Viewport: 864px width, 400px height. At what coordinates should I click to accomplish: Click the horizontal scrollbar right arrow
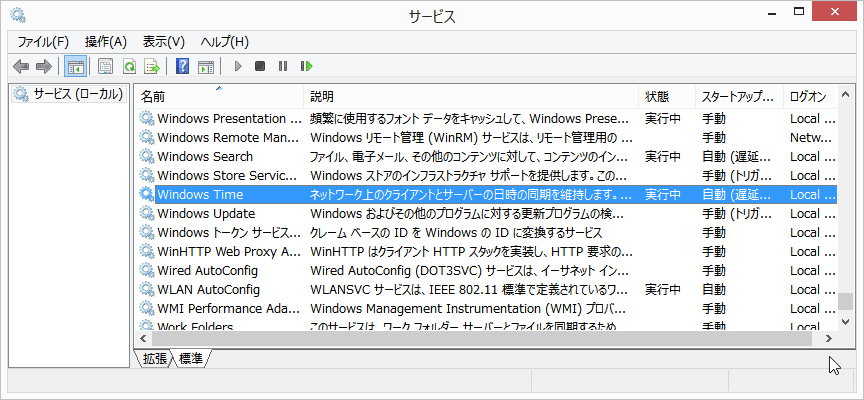(829, 338)
